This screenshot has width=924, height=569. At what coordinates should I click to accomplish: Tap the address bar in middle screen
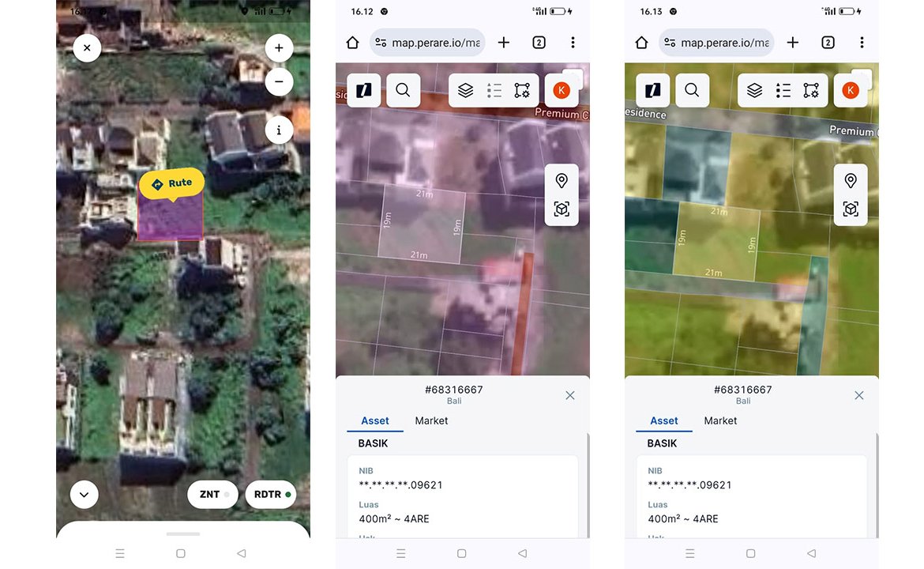[x=427, y=43]
